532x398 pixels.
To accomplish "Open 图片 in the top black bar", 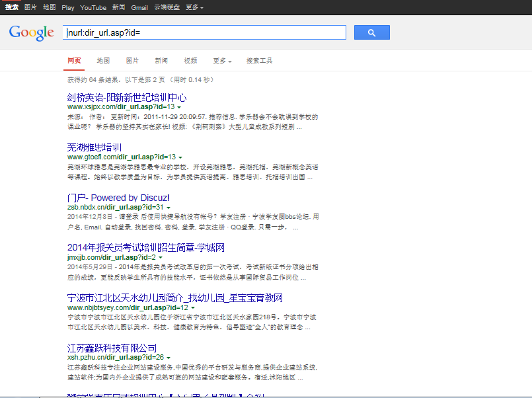I will 30,7.
